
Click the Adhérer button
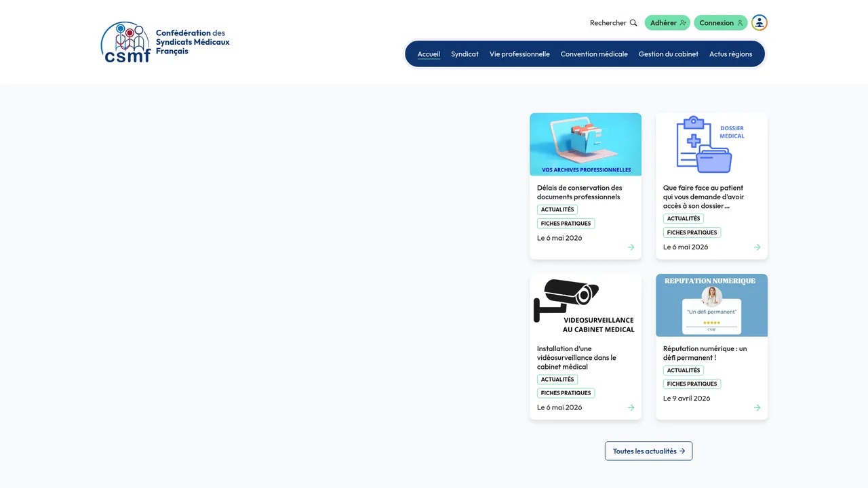[667, 23]
